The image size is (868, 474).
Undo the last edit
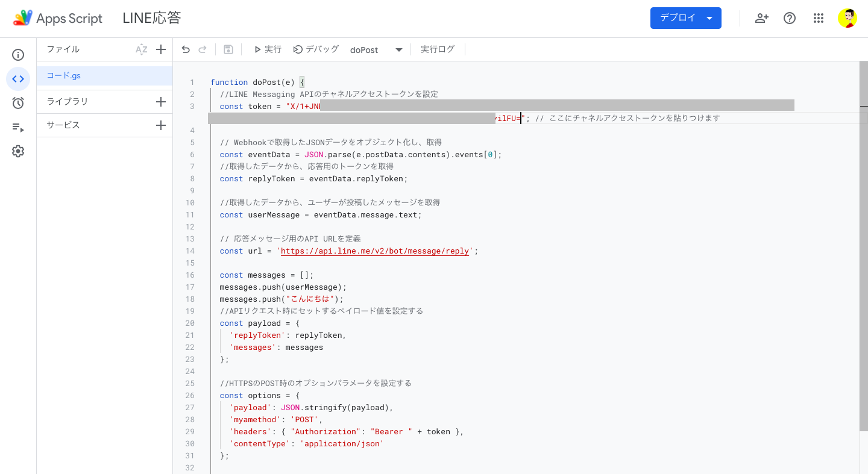click(186, 49)
